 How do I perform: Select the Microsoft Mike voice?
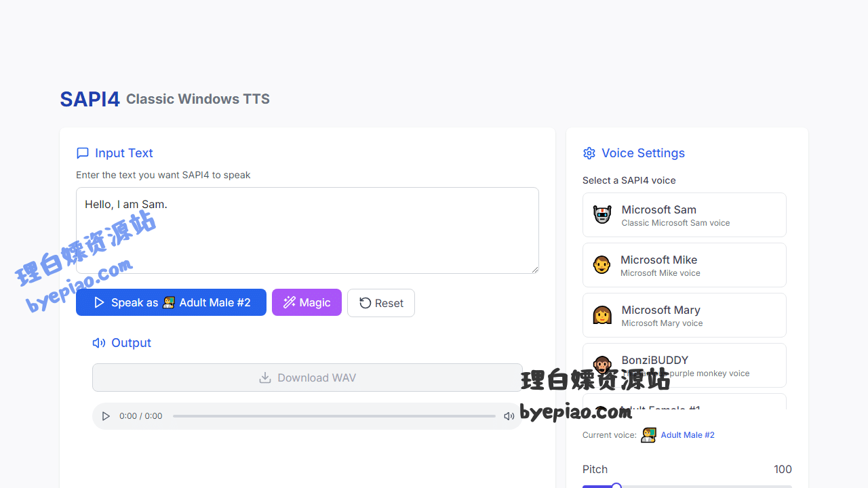[684, 265]
